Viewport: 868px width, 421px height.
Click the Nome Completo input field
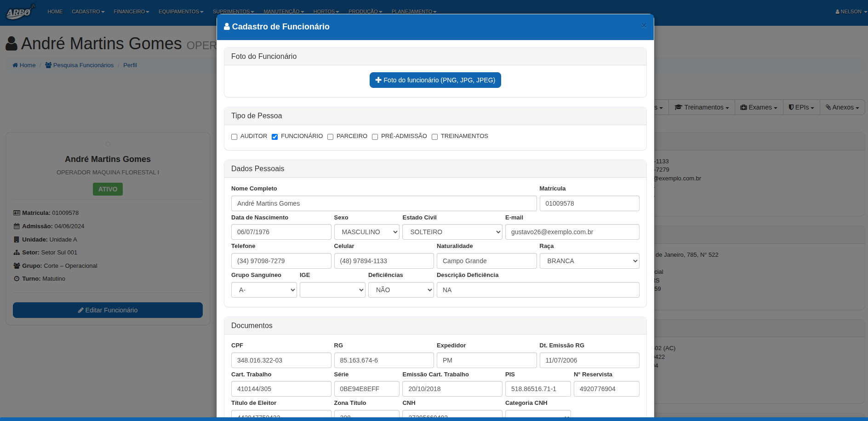click(383, 203)
